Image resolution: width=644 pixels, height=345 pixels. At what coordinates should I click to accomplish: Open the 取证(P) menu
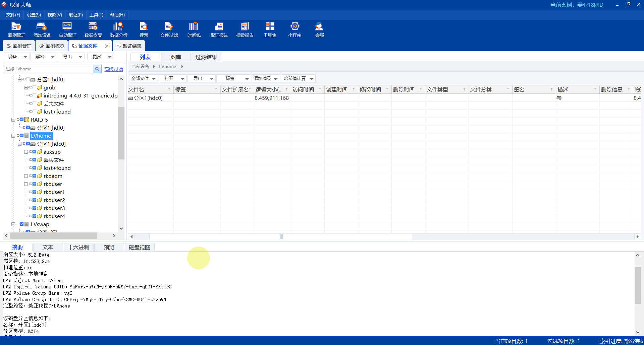76,15
